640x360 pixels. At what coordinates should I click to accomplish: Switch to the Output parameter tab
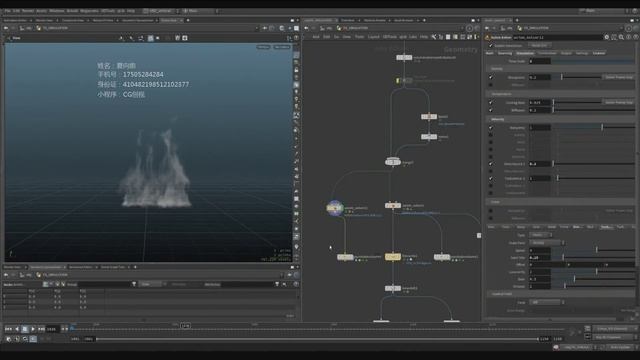coord(566,53)
